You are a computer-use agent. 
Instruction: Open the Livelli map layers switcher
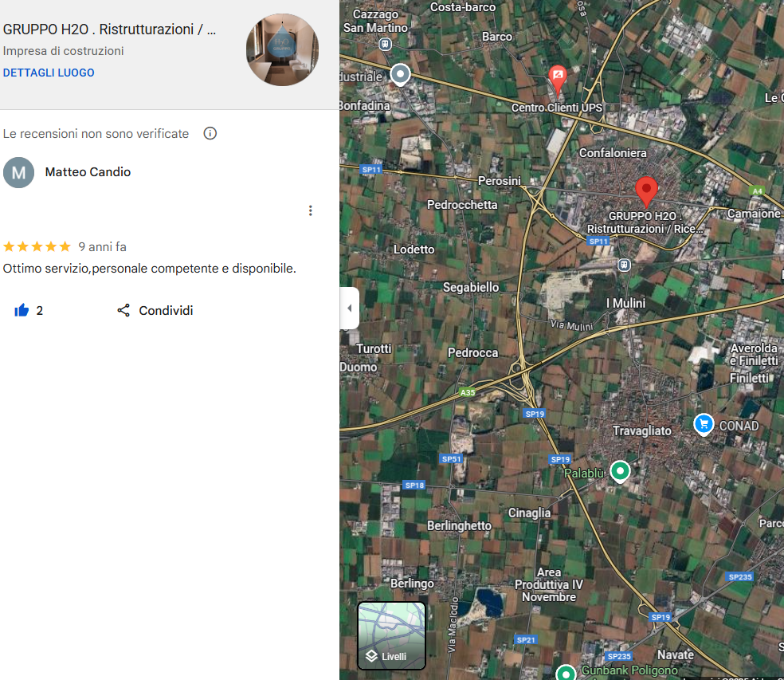(x=391, y=635)
